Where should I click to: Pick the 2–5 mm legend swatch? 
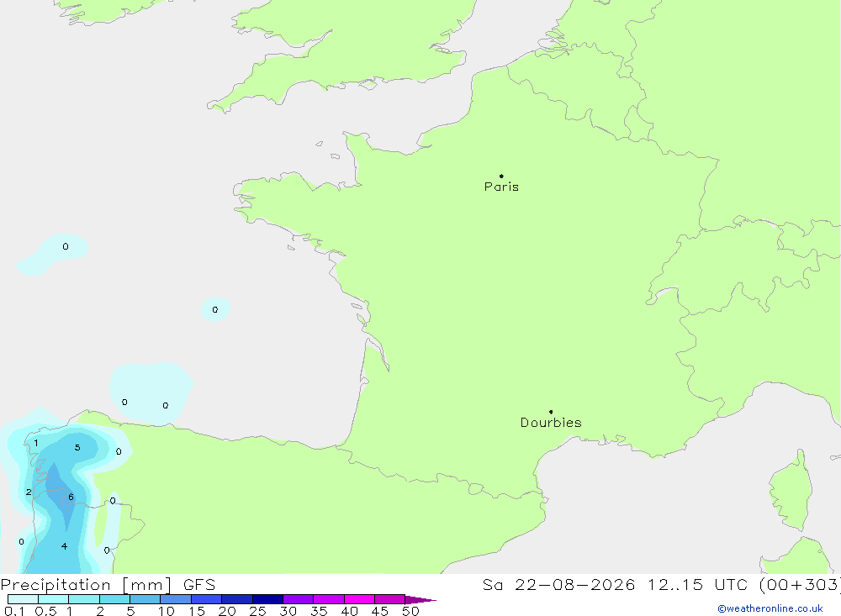pos(114,599)
